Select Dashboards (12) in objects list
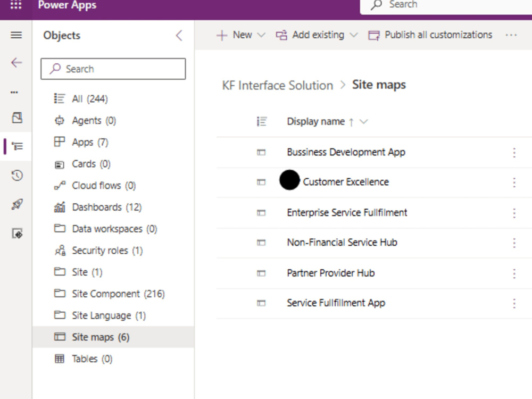The width and height of the screenshot is (532, 399). click(113, 207)
